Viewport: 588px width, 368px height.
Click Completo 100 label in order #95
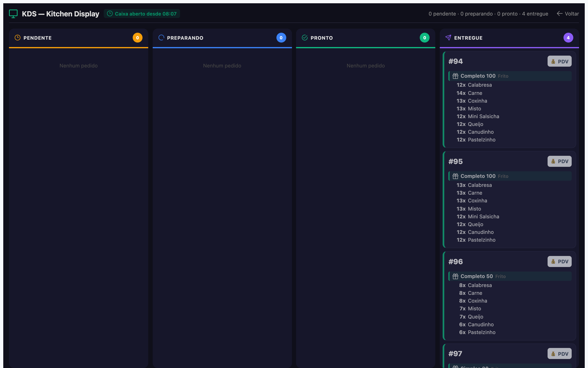tap(478, 176)
